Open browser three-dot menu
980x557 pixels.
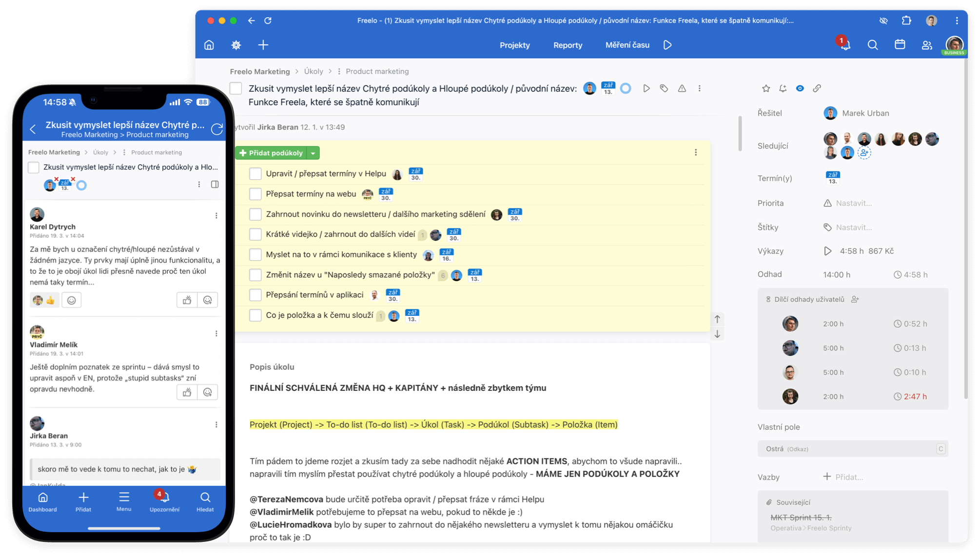pyautogui.click(x=957, y=20)
